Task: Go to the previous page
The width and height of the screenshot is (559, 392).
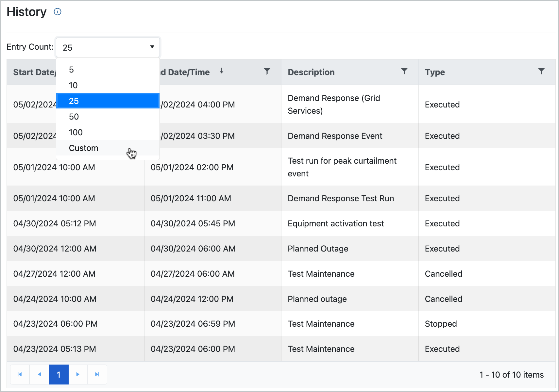Action: [x=39, y=374]
